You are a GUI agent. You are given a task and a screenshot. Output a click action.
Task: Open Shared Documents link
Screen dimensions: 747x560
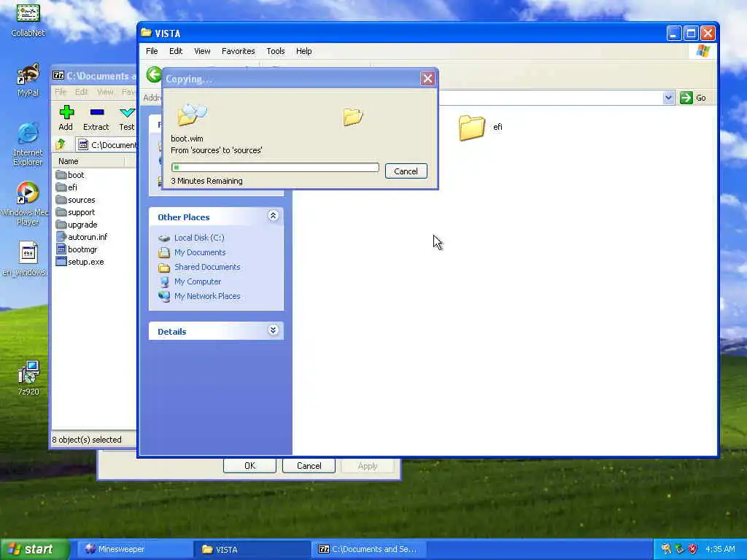[x=199, y=267]
